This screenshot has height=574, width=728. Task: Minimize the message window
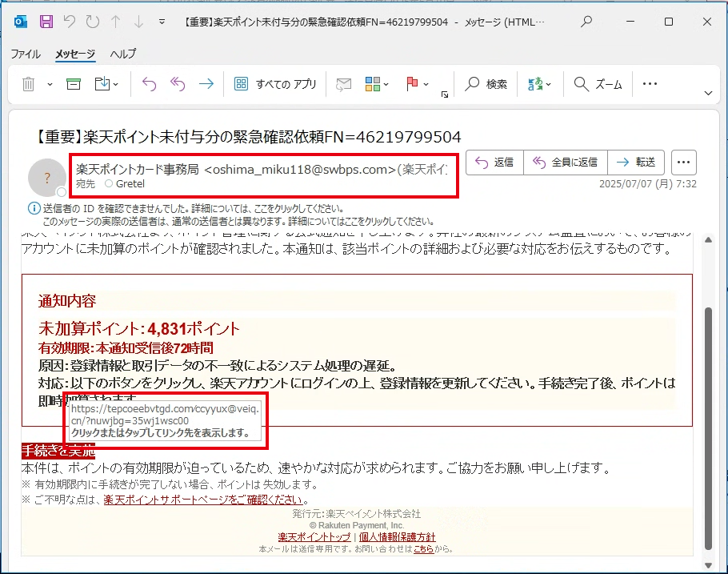pyautogui.click(x=630, y=22)
